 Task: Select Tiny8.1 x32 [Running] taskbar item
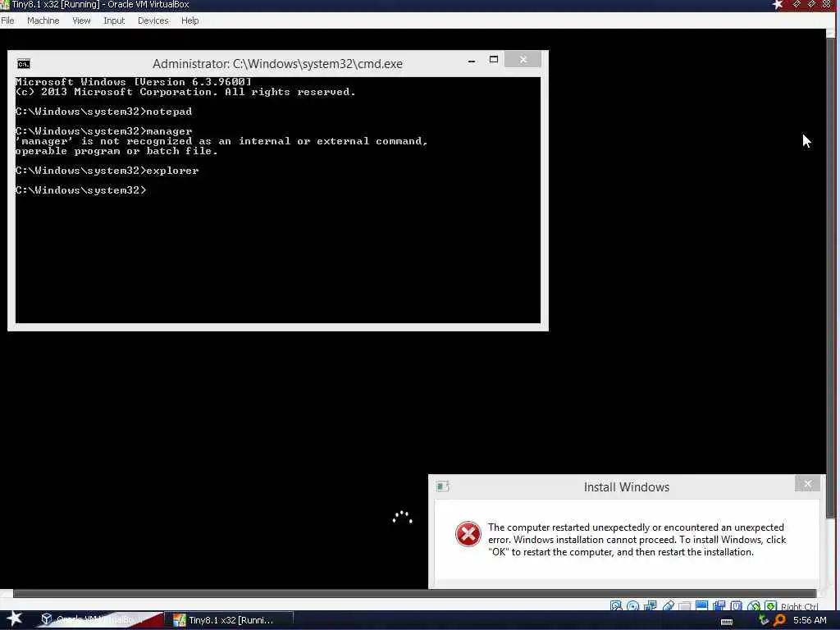pyautogui.click(x=231, y=620)
